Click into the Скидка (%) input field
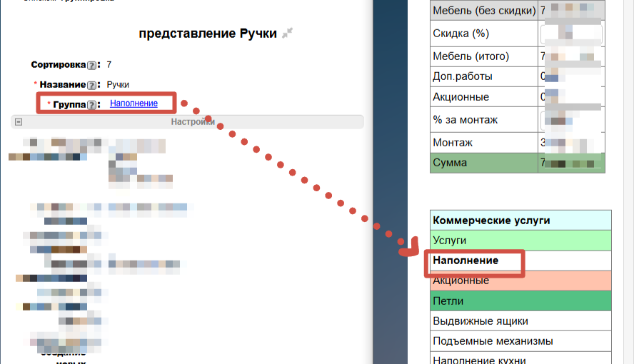The image size is (634, 364). pos(570,34)
